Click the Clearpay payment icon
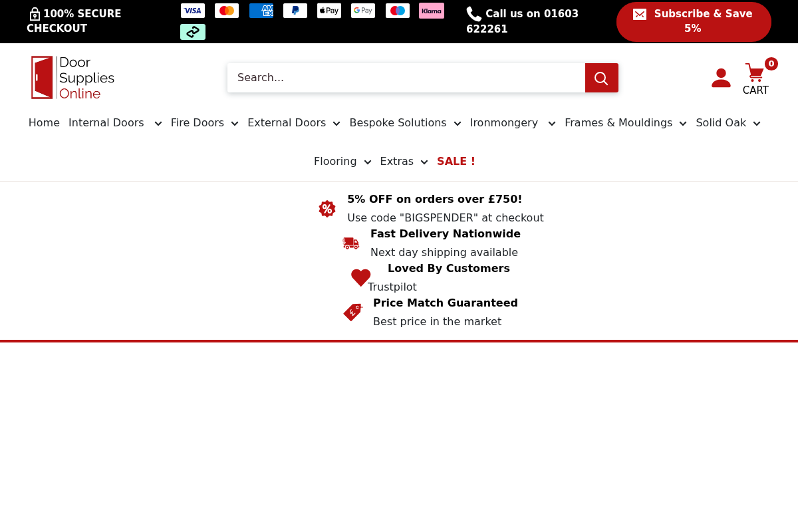The width and height of the screenshot is (798, 532). pos(192,31)
